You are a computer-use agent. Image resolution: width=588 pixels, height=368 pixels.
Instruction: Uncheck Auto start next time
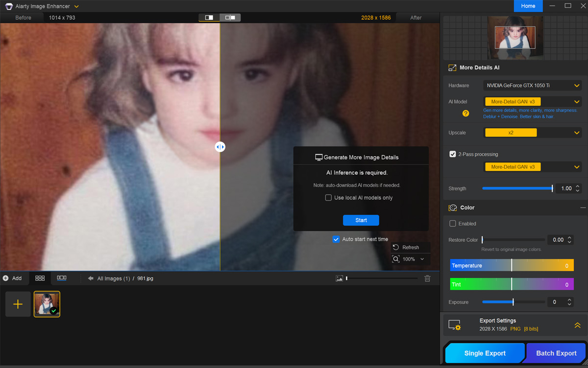(336, 239)
